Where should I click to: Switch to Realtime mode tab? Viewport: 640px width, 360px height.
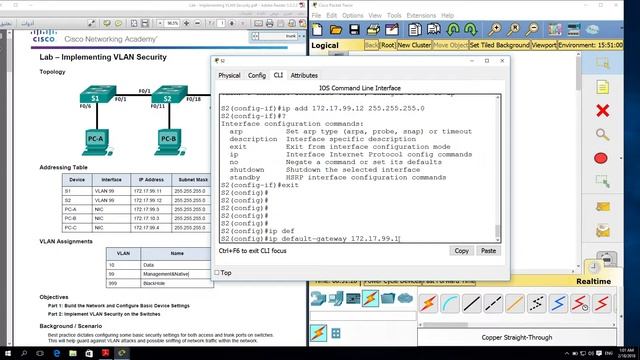point(593,281)
